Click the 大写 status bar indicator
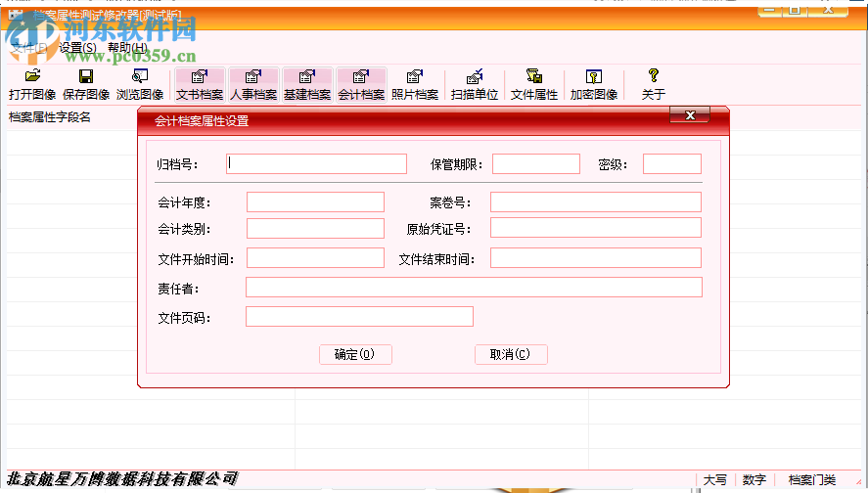 (x=714, y=479)
